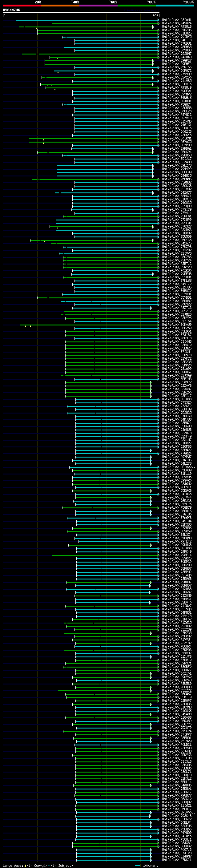This screenshot has height=868, width=197.
Task: Select the UniRef100_Q8DHS5 label
Action: pyautogui.click(x=176, y=47)
